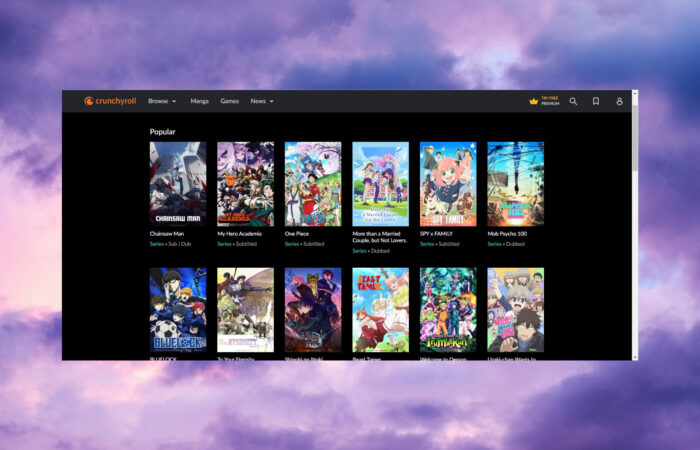The width and height of the screenshot is (700, 450).
Task: Click the One Piece title link
Action: pos(297,233)
